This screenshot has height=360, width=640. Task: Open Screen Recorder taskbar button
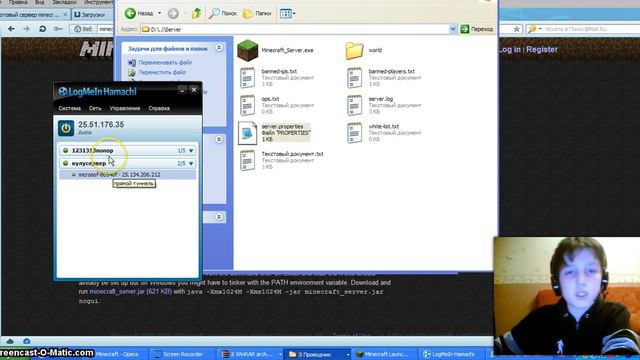[182, 354]
